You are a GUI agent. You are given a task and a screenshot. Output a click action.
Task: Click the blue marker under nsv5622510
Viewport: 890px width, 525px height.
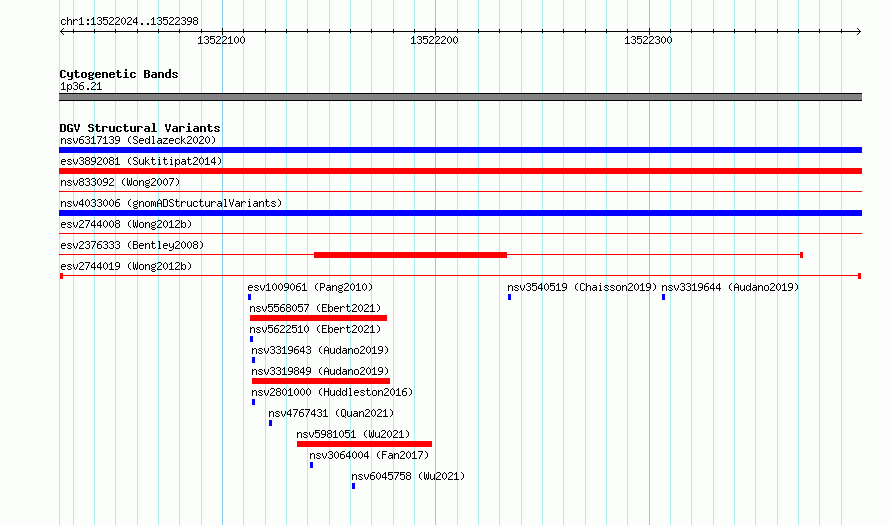click(x=251, y=339)
